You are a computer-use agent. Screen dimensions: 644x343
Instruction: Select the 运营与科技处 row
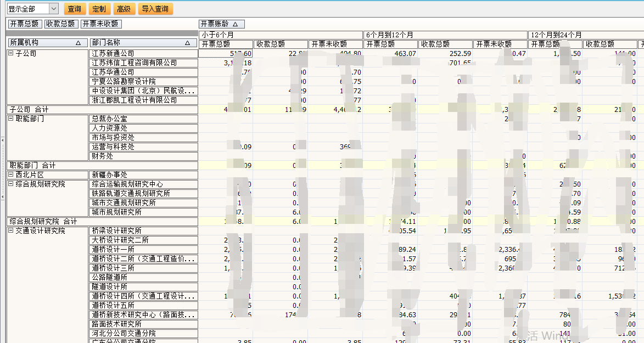(143, 147)
